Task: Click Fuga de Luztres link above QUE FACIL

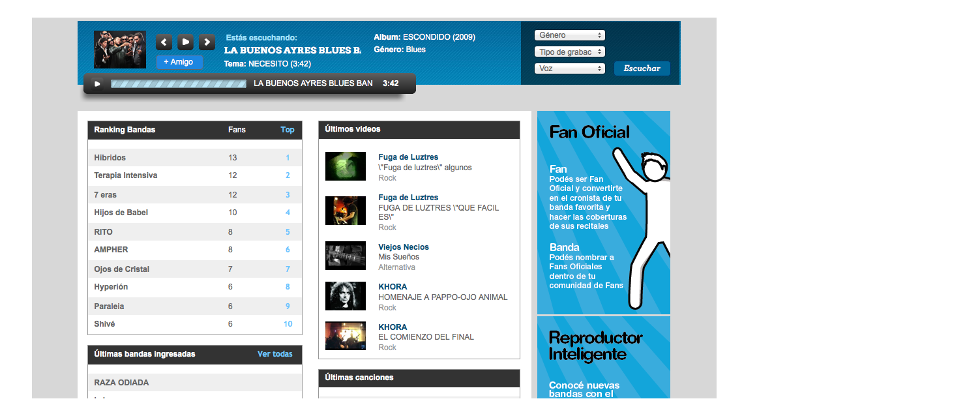Action: coord(408,198)
